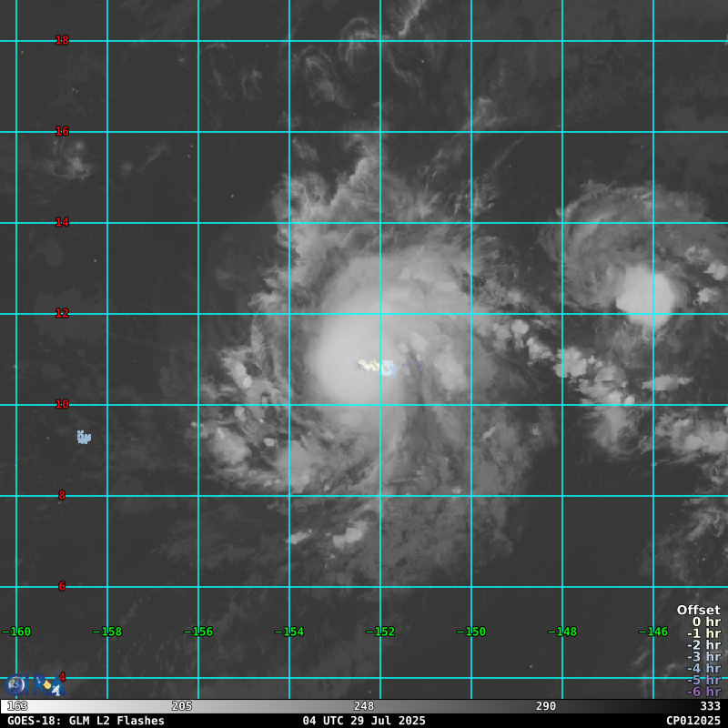
Task: Click the 'Offset' legend heading
Action: (698, 611)
